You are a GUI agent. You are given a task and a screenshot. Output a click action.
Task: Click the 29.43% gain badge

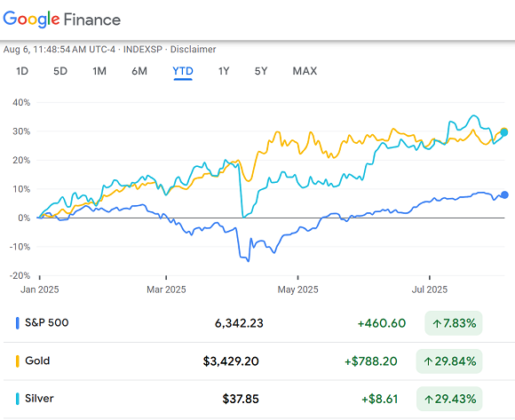tap(449, 399)
